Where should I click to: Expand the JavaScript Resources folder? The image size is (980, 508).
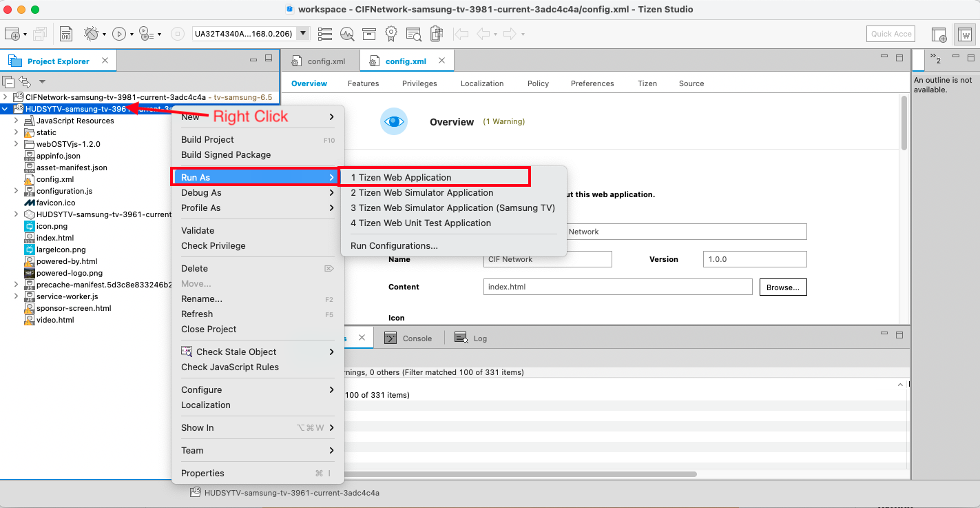[17, 121]
